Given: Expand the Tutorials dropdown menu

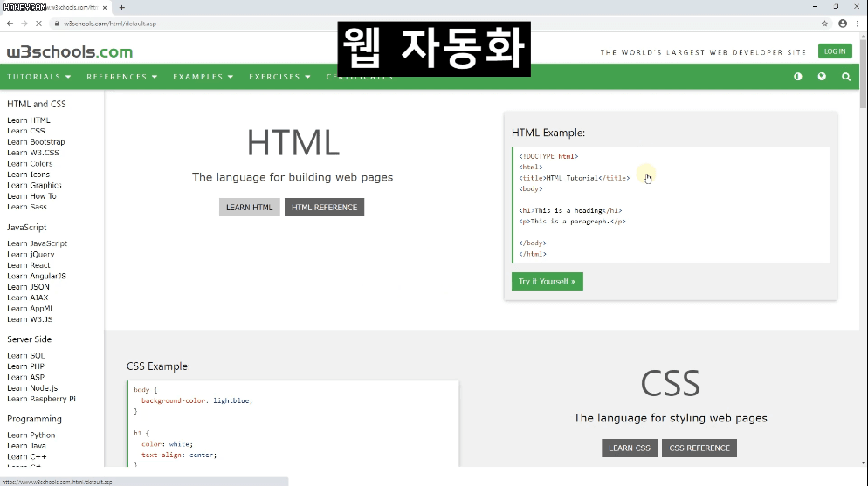Looking at the screenshot, I should click(x=38, y=77).
